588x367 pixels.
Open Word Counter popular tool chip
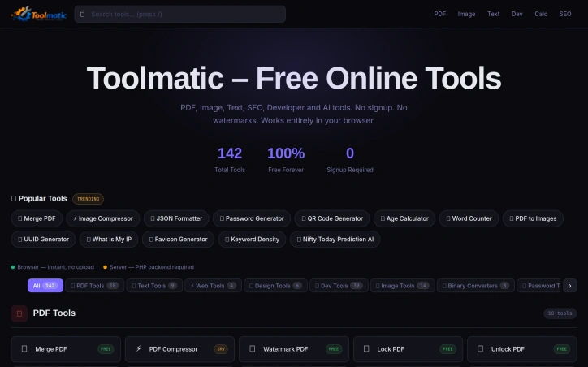point(469,218)
